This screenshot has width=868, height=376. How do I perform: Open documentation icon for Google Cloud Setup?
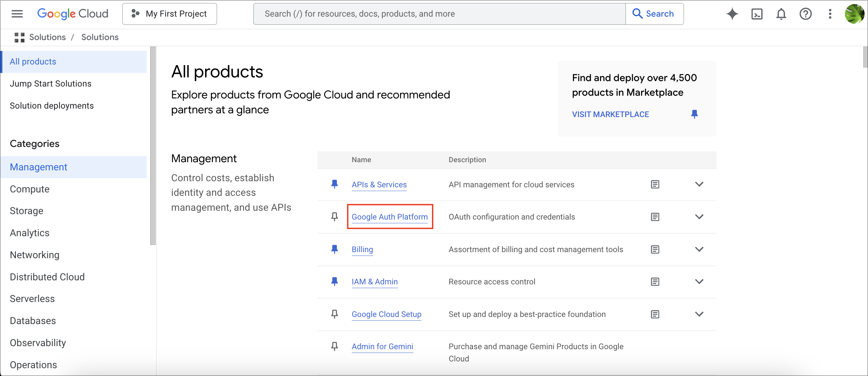655,314
